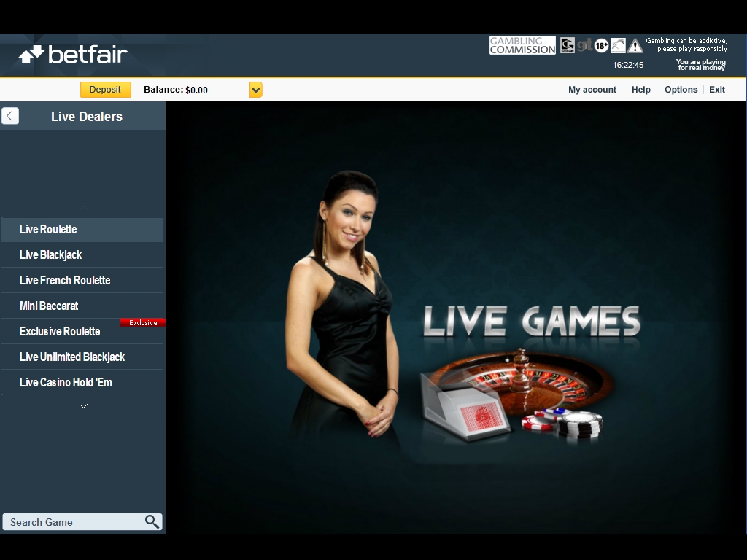Image resolution: width=747 pixels, height=560 pixels.
Task: Click the GT logo icon
Action: coord(584,45)
